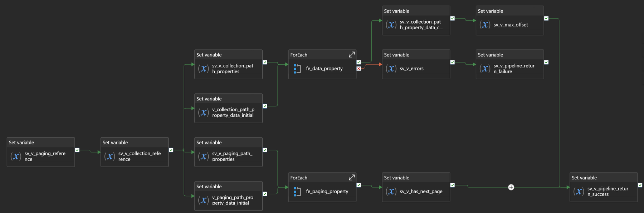Click the variable icon of sv_v_paging_reference
This screenshot has width=644, height=213.
coord(16,156)
